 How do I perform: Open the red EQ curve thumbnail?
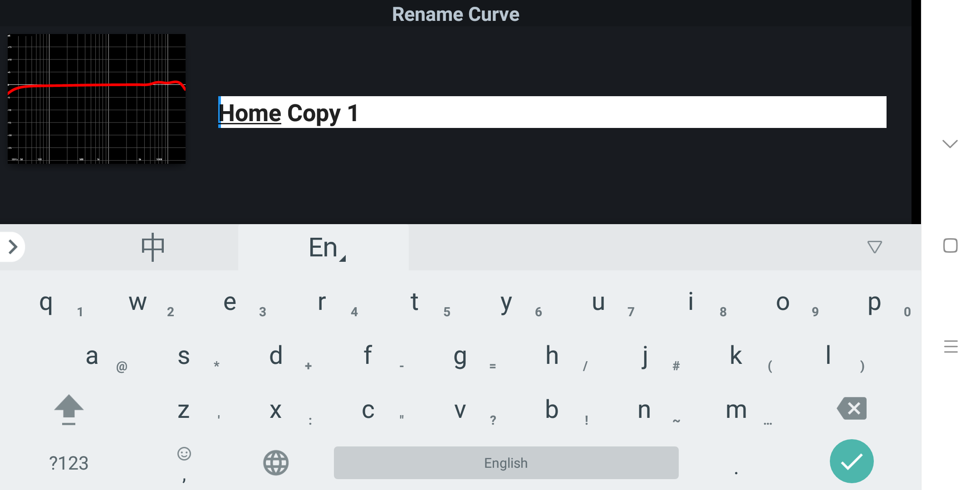click(97, 98)
